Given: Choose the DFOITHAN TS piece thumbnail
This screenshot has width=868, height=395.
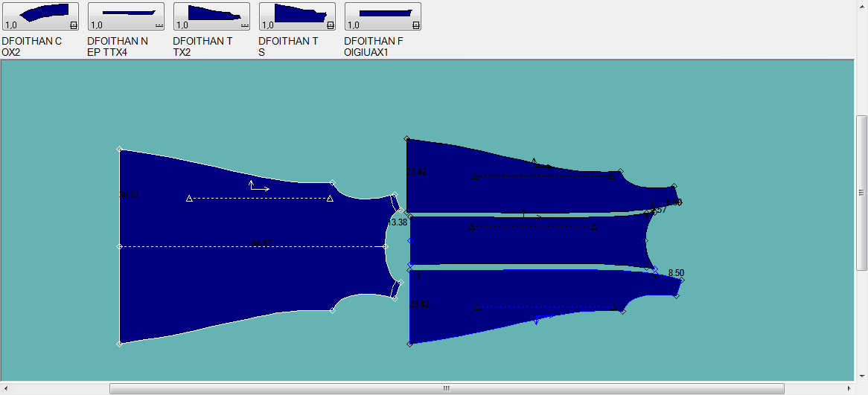Looking at the screenshot, I should tap(297, 16).
